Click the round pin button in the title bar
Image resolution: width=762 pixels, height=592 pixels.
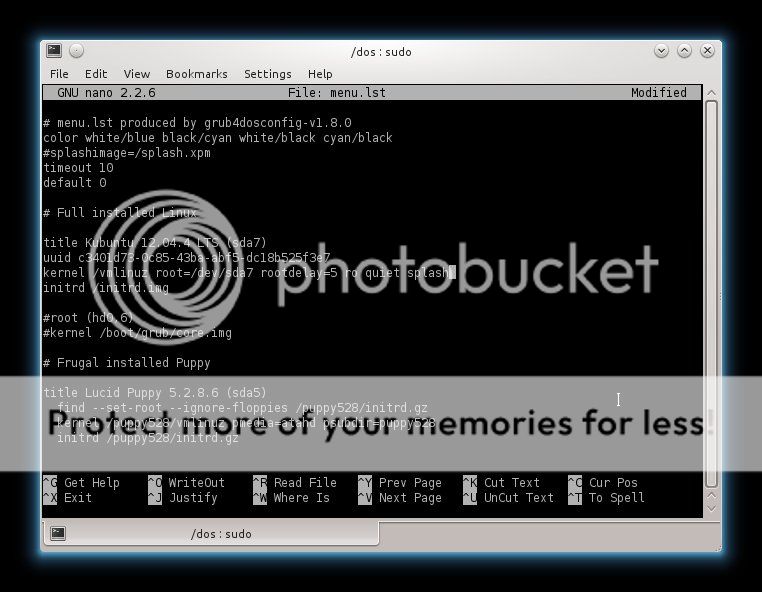tap(76, 51)
